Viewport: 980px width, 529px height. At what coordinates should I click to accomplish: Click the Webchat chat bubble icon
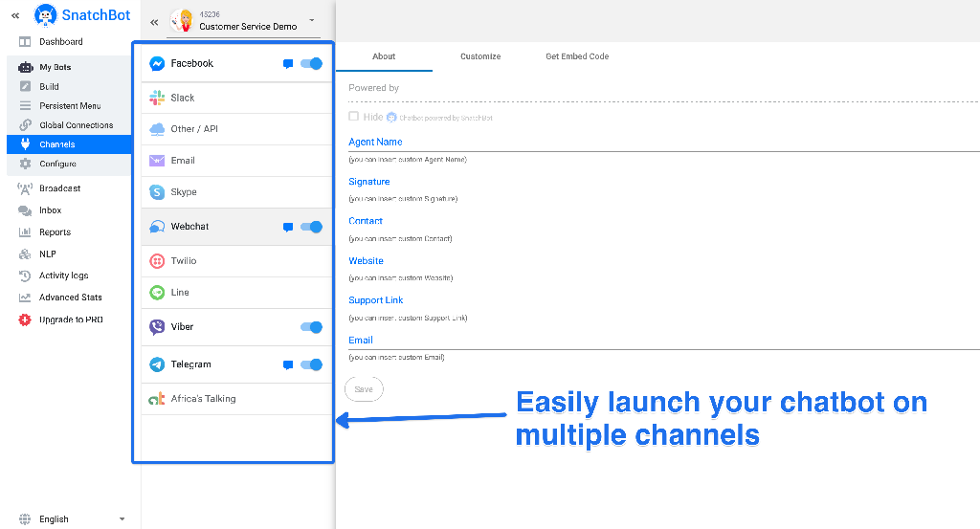coord(288,228)
